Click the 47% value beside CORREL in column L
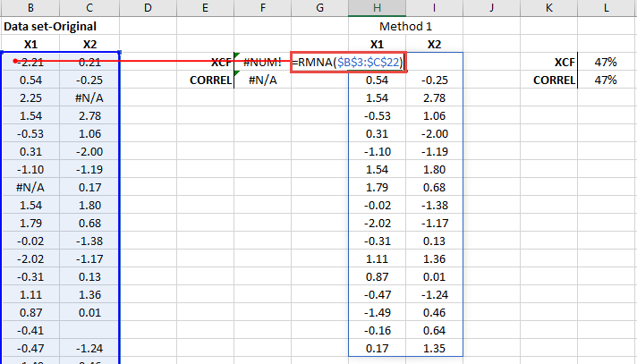 click(x=607, y=80)
